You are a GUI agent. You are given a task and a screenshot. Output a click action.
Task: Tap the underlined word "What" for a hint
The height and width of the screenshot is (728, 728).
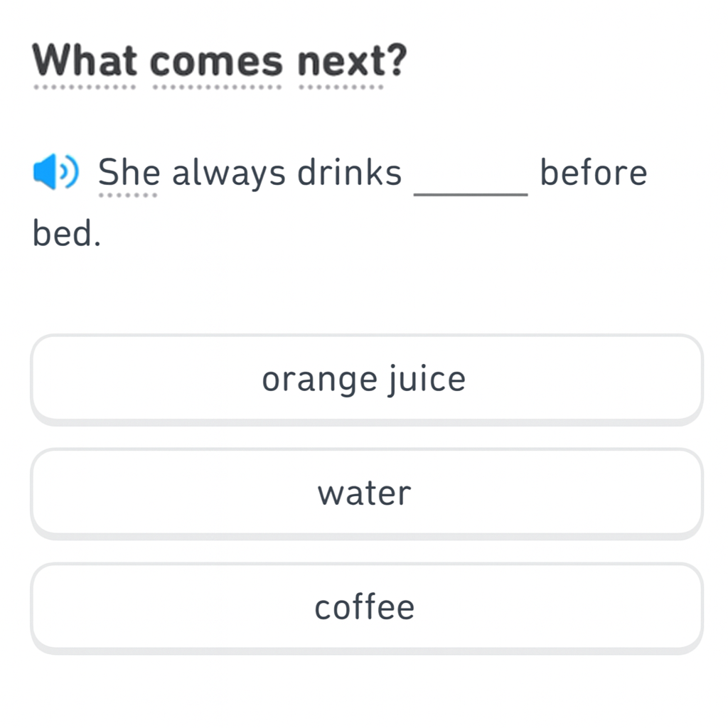pos(84,62)
